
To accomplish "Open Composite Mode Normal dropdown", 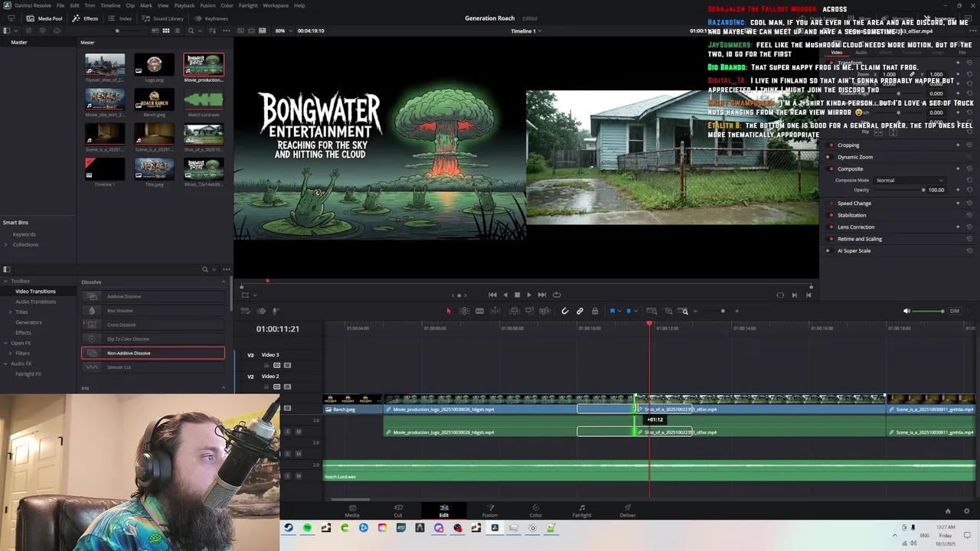I will point(910,181).
